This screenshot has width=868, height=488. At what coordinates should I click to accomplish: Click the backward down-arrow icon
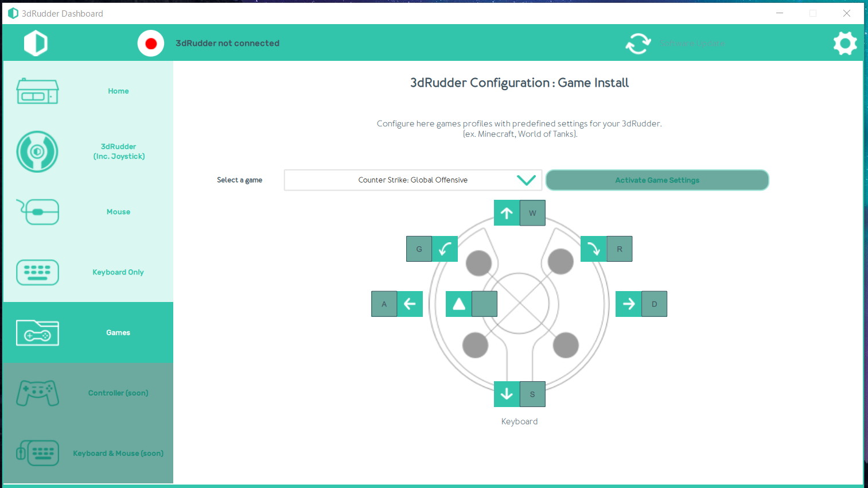click(507, 394)
